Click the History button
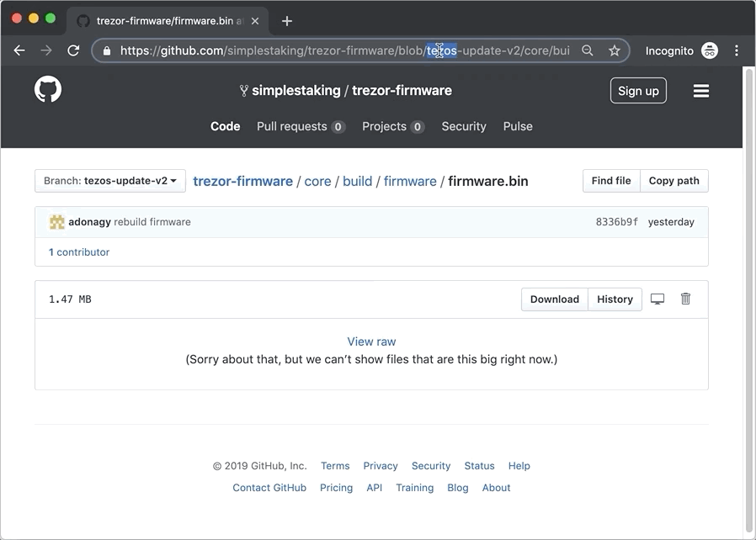 tap(615, 299)
